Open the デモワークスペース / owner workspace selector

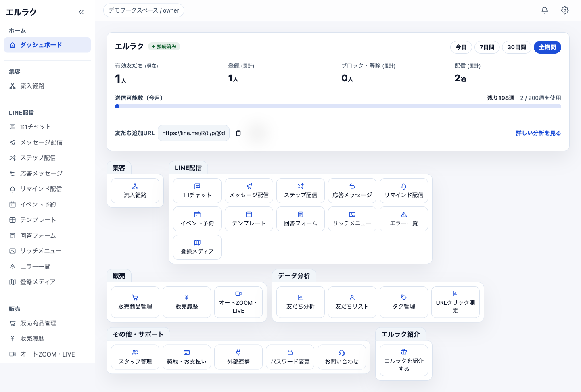point(144,10)
